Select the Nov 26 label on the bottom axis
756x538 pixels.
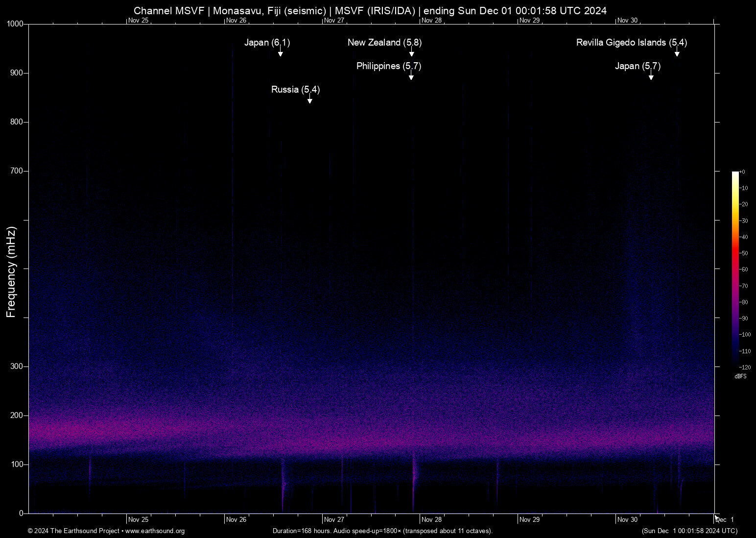[x=236, y=520]
